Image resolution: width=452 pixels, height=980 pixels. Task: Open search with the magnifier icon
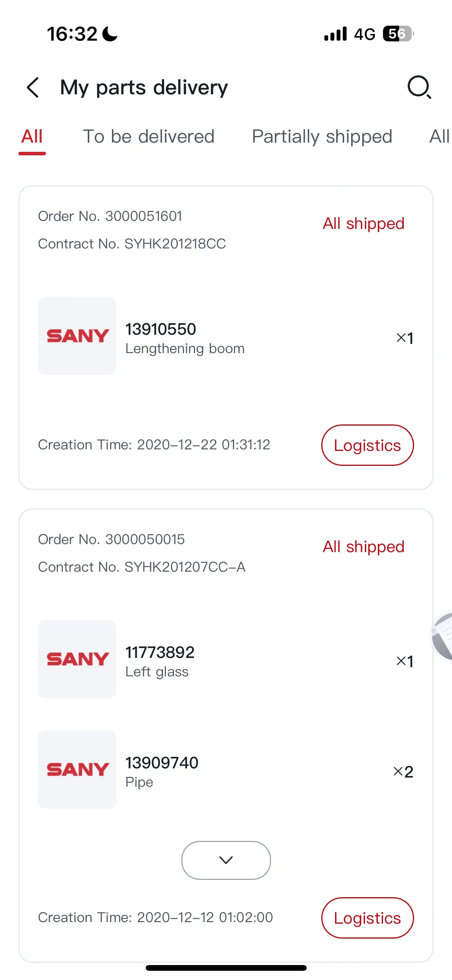click(419, 87)
